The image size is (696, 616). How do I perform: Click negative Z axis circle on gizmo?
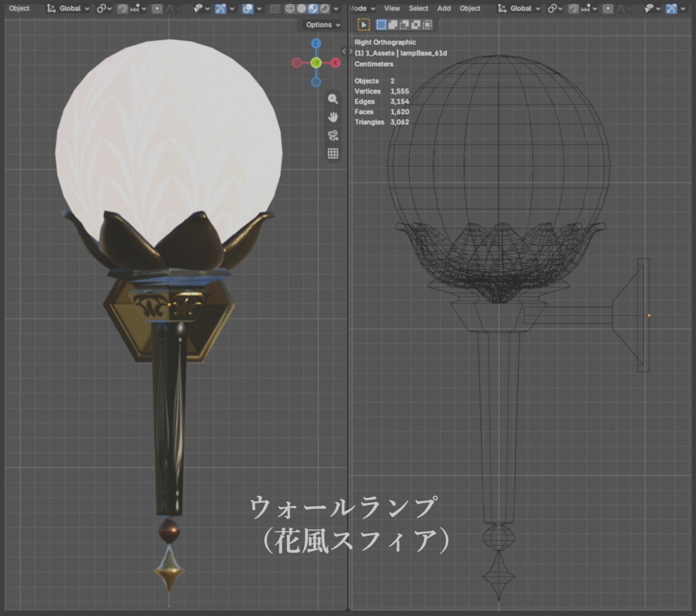pyautogui.click(x=316, y=82)
